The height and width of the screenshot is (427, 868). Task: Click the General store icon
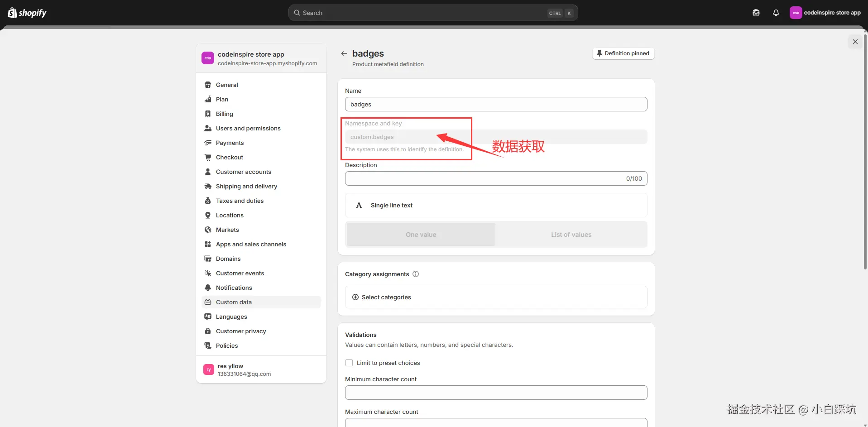[208, 85]
